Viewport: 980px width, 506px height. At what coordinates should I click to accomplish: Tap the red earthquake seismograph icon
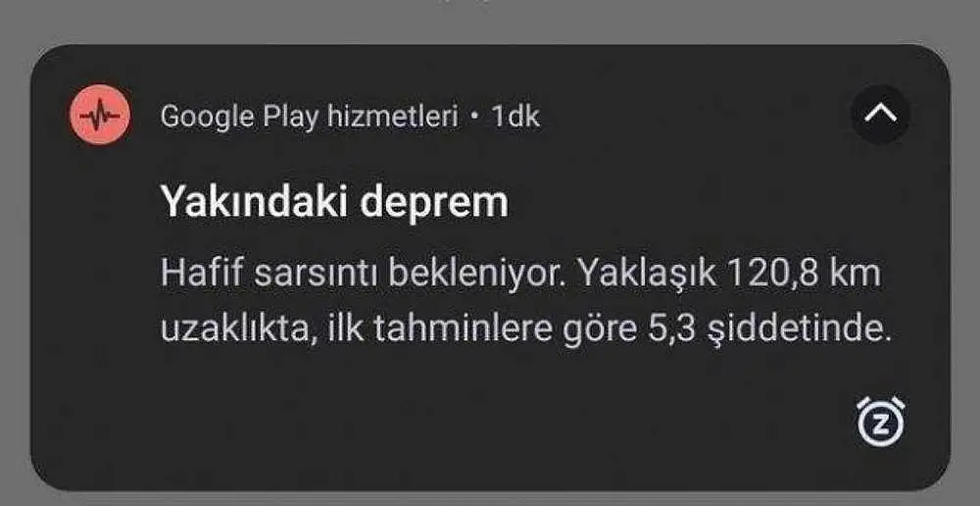coord(99,115)
